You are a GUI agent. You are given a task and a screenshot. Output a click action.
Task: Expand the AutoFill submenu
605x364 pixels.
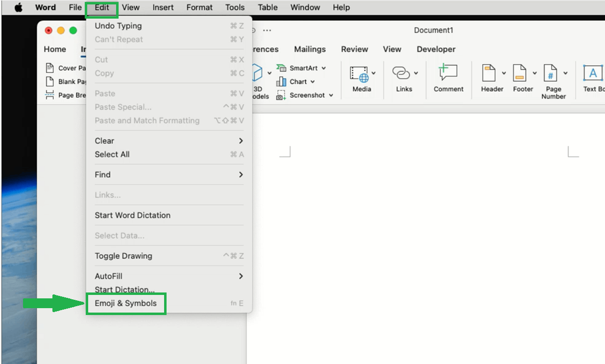(x=169, y=276)
